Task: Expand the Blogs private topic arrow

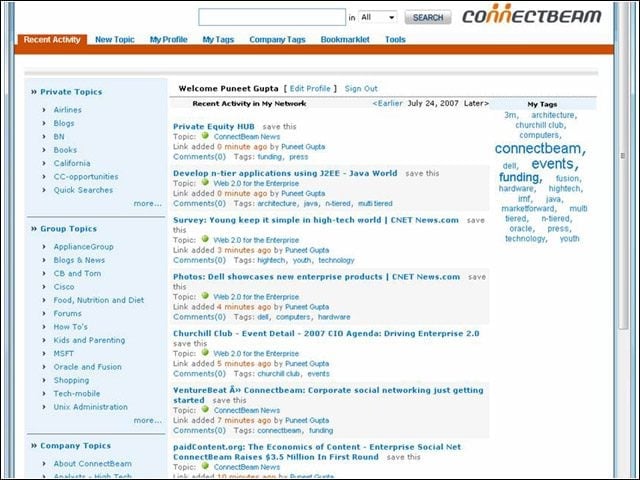Action: tap(44, 123)
